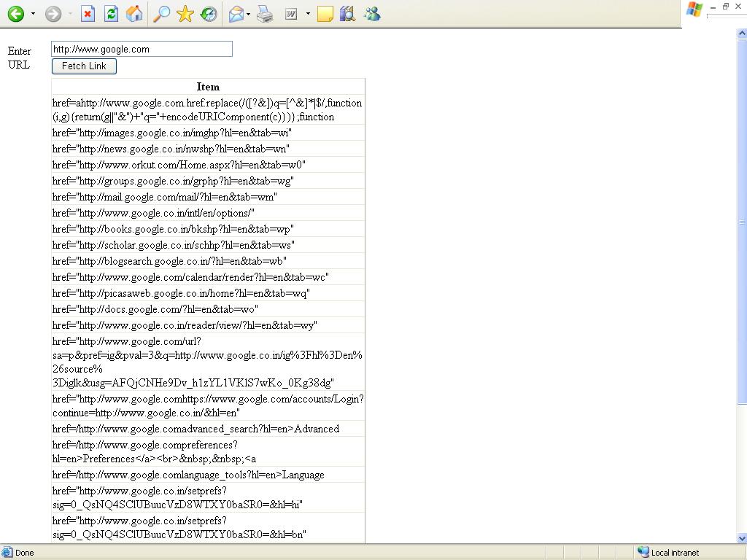Select the accounts/Login href row

pyautogui.click(x=208, y=405)
